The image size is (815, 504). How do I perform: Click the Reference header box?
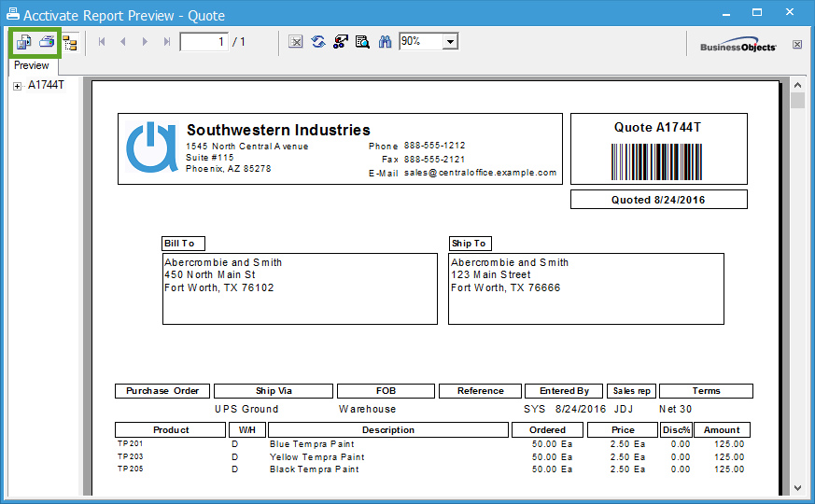point(480,391)
